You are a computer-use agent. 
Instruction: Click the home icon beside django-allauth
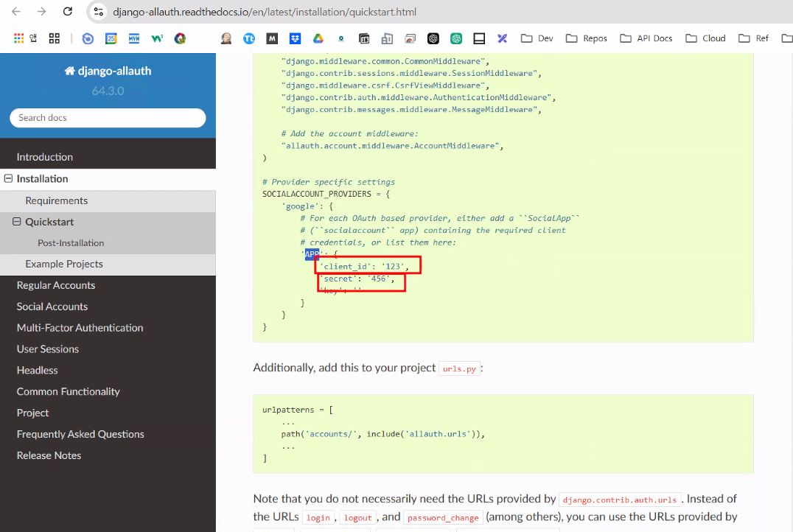[69, 71]
